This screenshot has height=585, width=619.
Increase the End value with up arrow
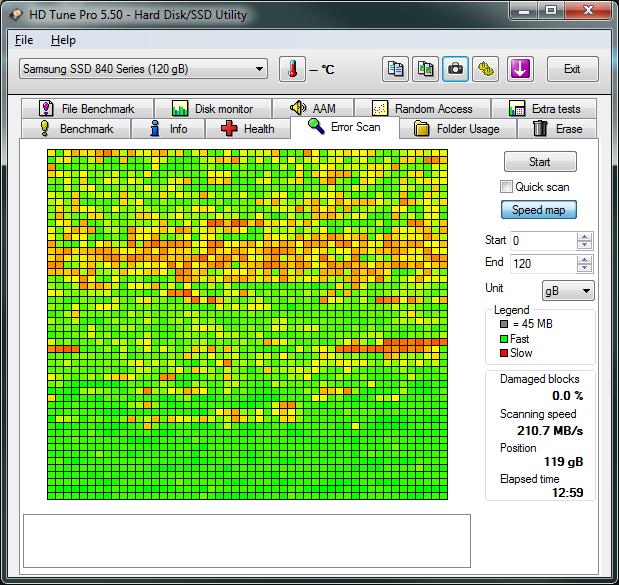click(584, 260)
